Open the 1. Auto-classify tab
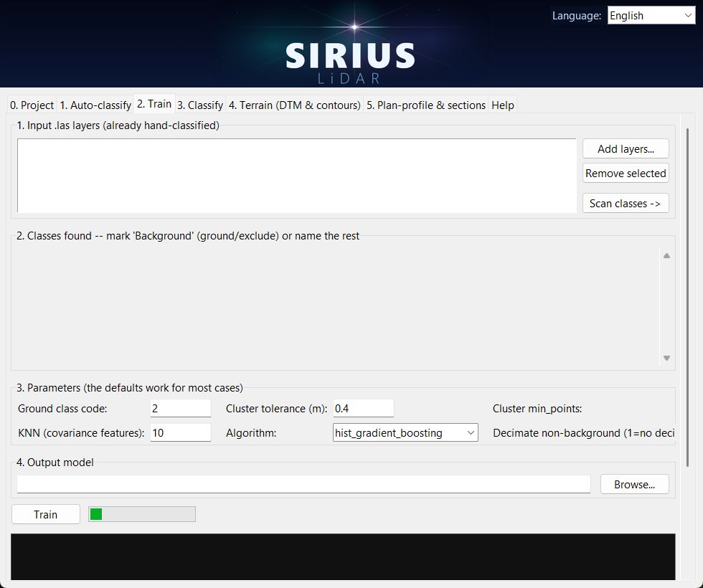The width and height of the screenshot is (703, 588). point(95,105)
